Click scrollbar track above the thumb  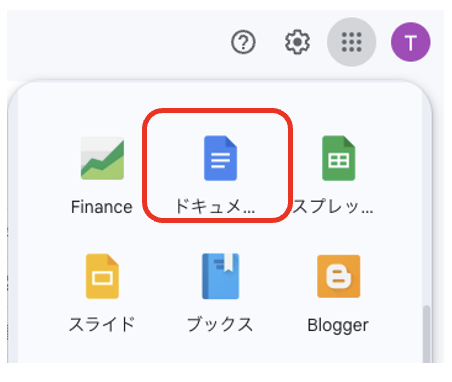click(426, 200)
